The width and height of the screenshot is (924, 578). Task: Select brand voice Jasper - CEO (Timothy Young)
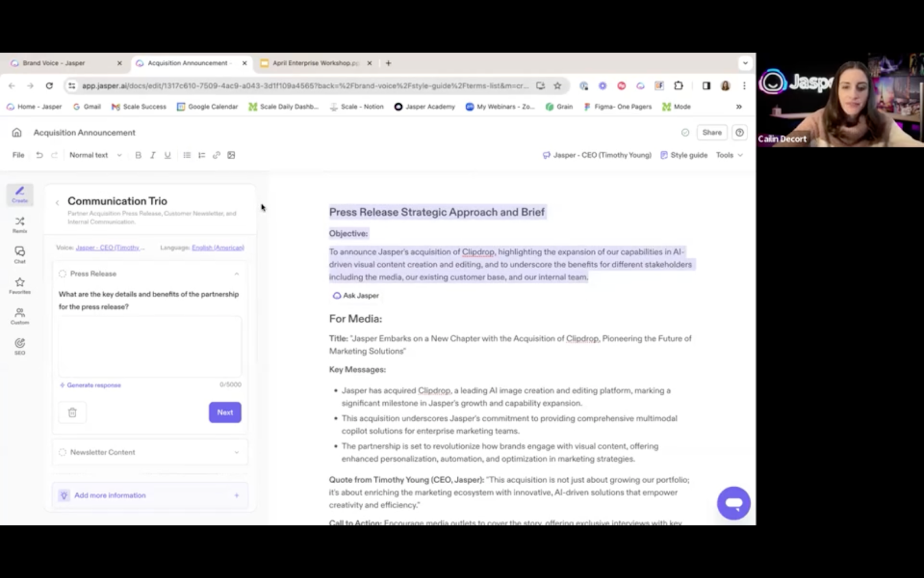pyautogui.click(x=597, y=155)
